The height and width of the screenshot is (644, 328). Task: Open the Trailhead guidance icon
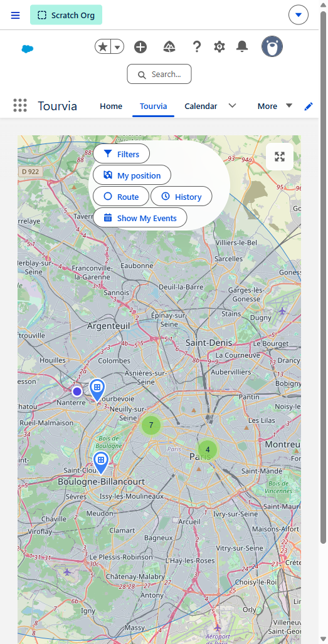point(169,47)
